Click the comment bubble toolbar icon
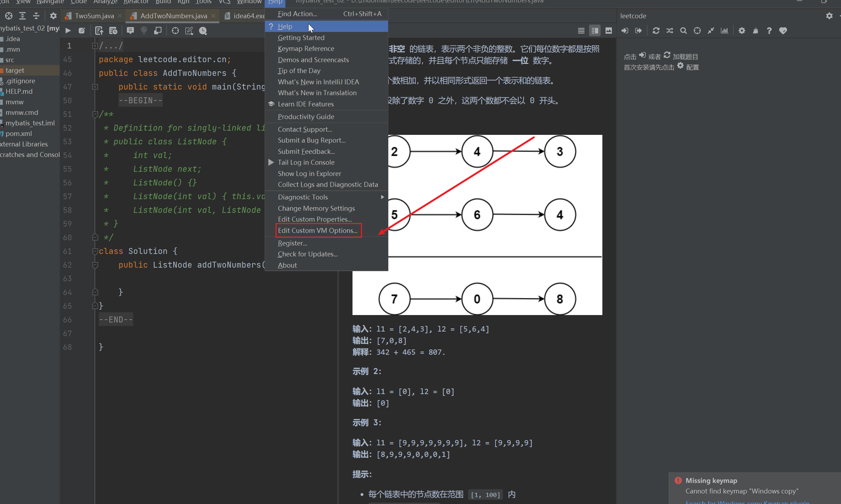This screenshot has width=841, height=504. [130, 31]
